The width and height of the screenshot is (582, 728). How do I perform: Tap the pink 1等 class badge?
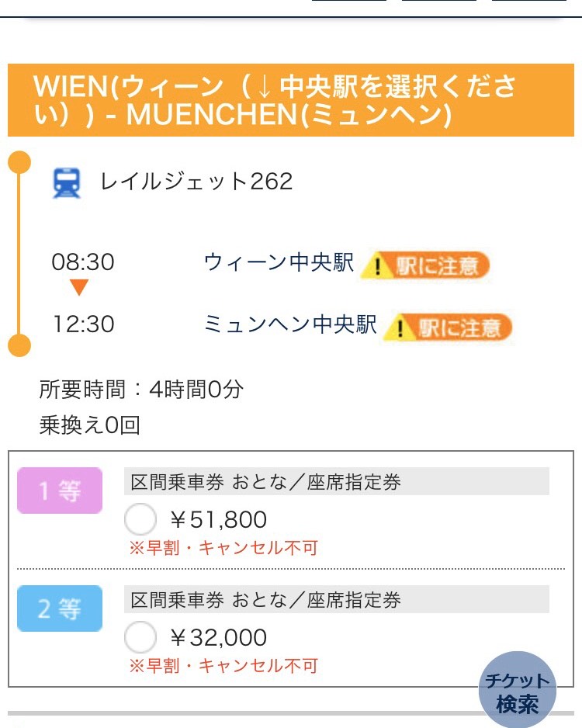tap(60, 491)
